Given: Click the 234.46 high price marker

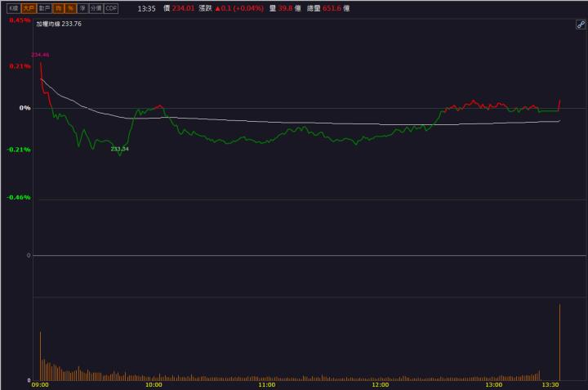Looking at the screenshot, I should coord(40,54).
